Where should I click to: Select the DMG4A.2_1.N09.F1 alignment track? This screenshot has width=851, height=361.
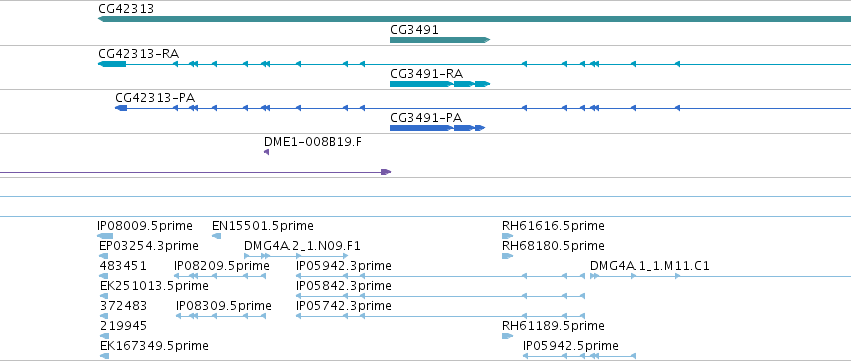click(x=296, y=256)
